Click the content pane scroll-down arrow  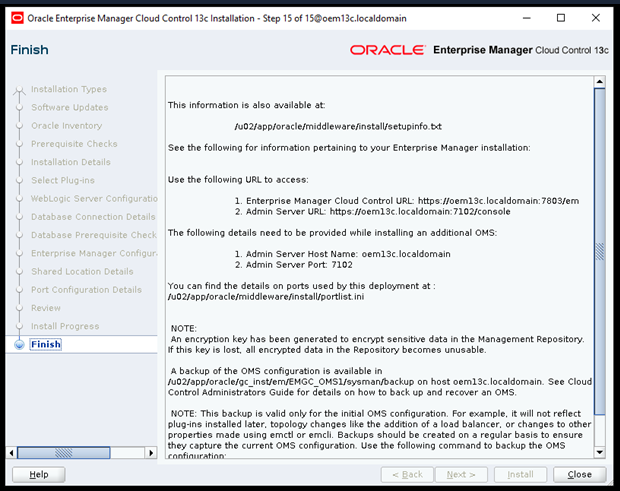599,452
